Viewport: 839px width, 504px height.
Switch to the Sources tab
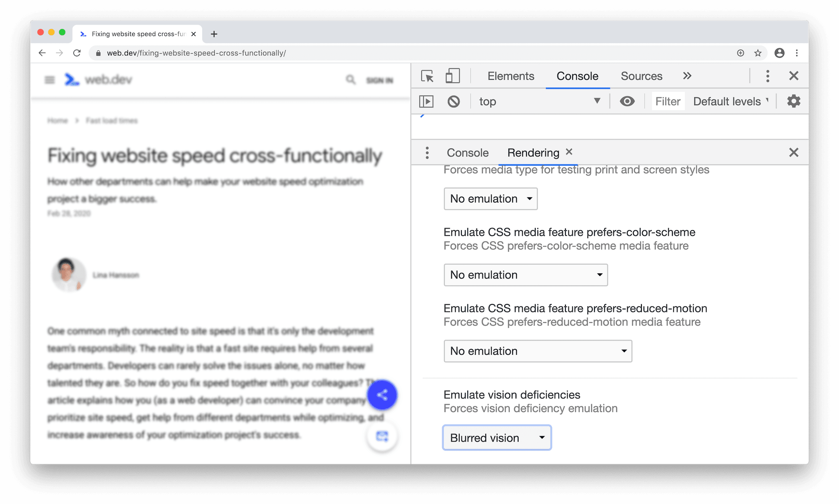pyautogui.click(x=642, y=75)
